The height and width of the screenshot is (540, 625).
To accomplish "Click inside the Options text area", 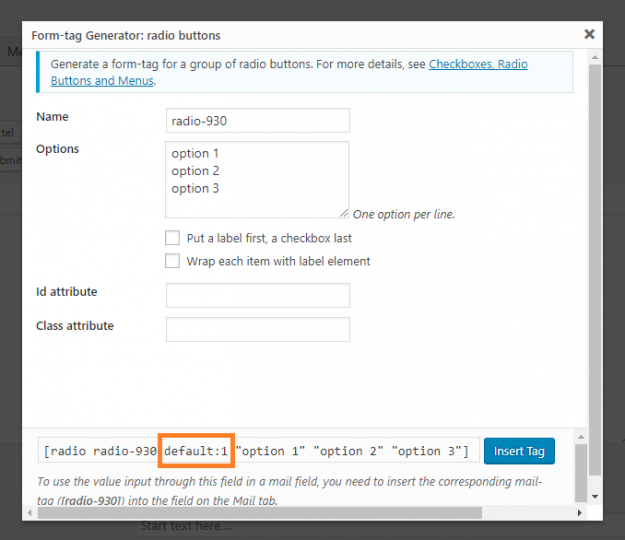I will [x=258, y=178].
